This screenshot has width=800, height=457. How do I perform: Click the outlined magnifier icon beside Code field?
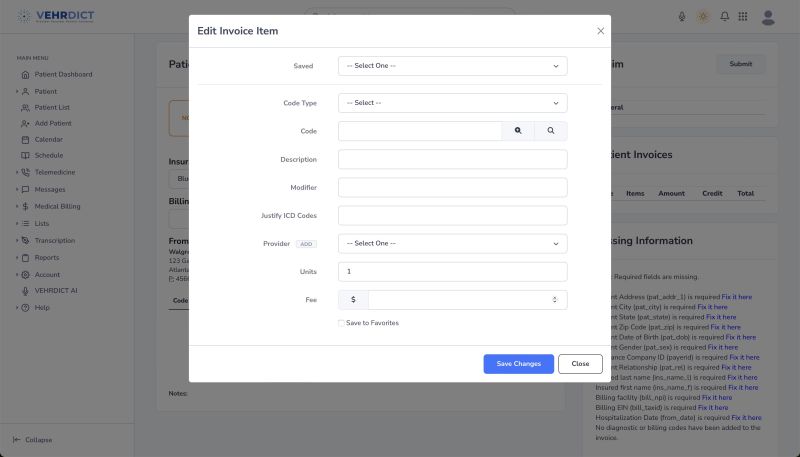tap(551, 131)
